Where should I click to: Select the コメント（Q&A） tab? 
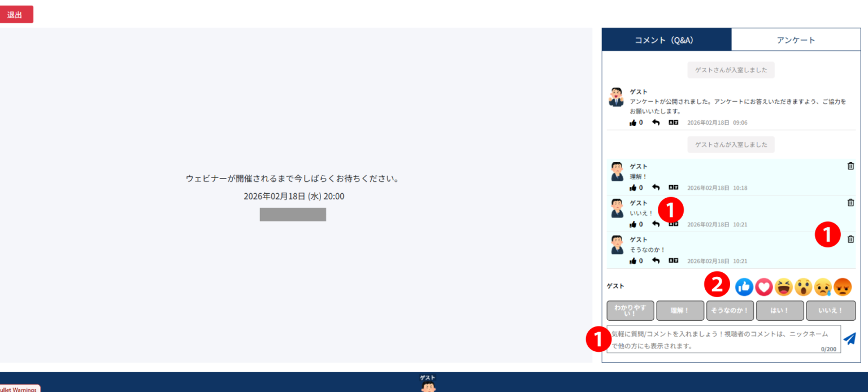tap(666, 40)
